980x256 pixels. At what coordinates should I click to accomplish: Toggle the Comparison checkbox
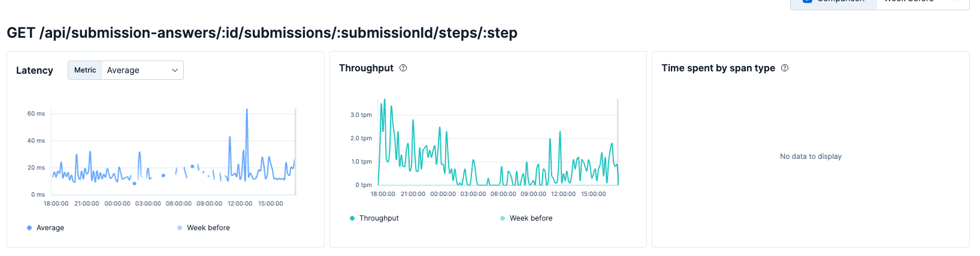pyautogui.click(x=807, y=2)
